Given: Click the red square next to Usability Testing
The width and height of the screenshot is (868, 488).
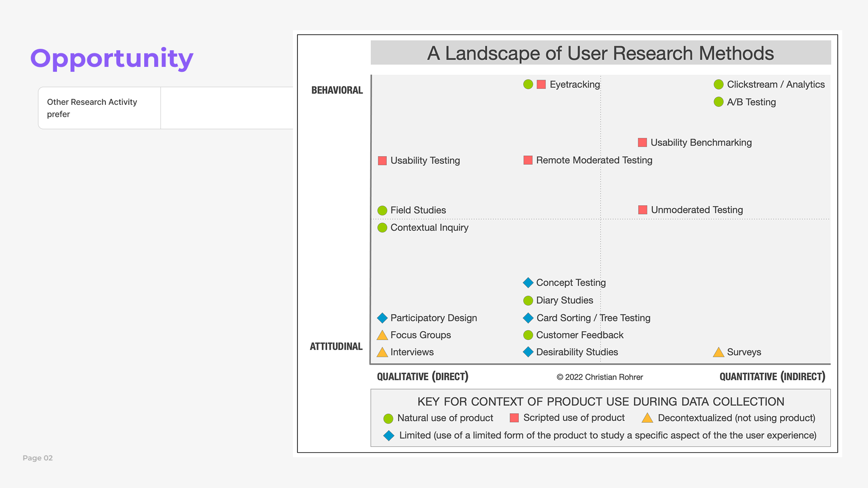Looking at the screenshot, I should (382, 161).
